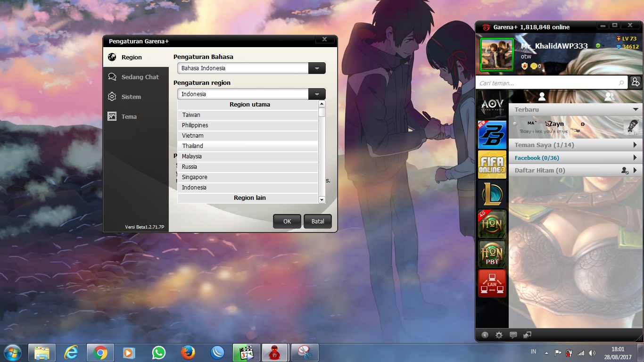Launch the AOV Arena of Valor game tile
This screenshot has height=362, width=644.
(492, 105)
